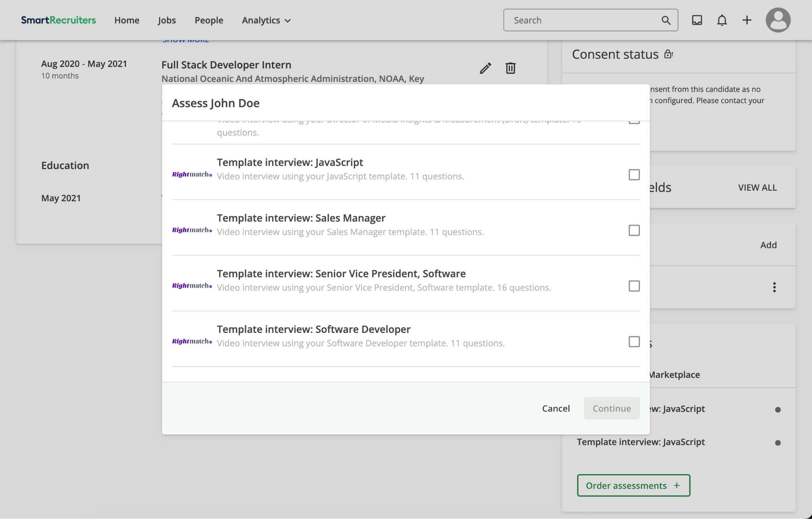
Task: Click Rightmatch logo for JavaScript template
Action: (x=192, y=175)
